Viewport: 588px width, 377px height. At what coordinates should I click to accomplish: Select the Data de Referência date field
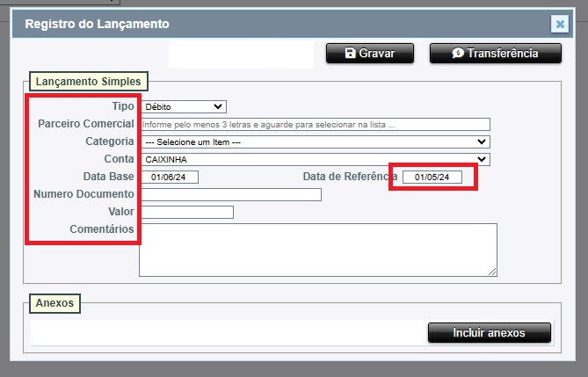point(432,178)
